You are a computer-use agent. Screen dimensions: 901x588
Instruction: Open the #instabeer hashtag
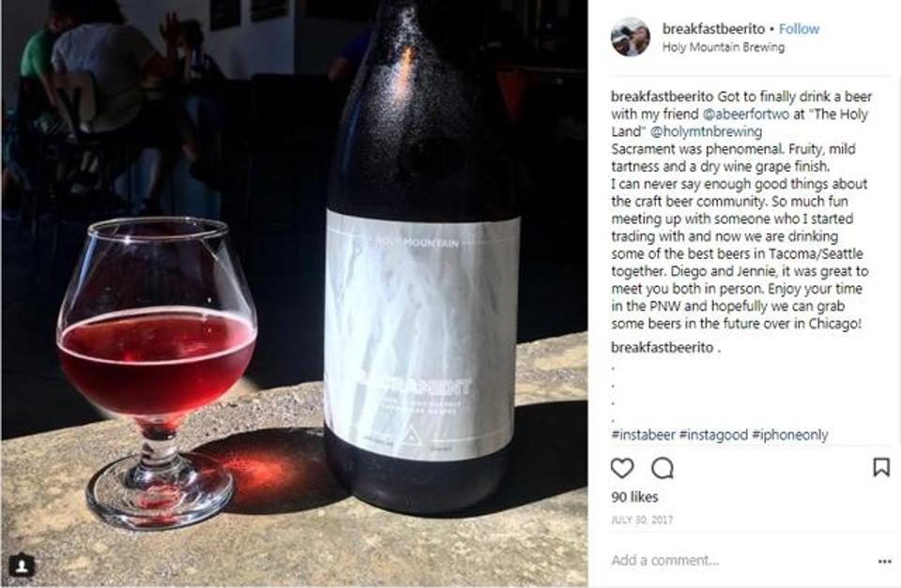(x=644, y=435)
